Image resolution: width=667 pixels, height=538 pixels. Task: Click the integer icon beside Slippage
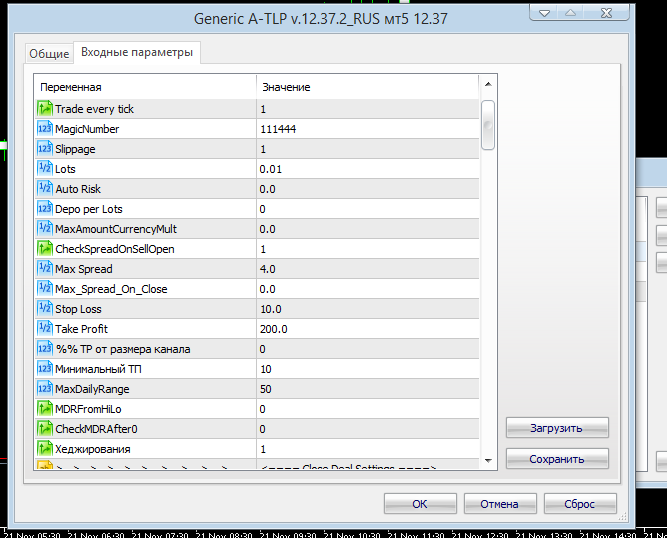click(x=45, y=149)
